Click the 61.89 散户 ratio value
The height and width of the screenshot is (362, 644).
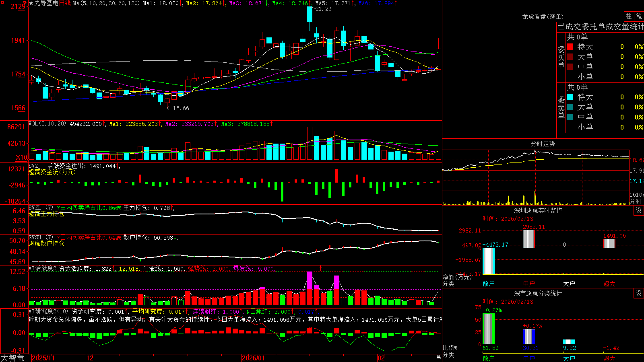pyautogui.click(x=491, y=348)
